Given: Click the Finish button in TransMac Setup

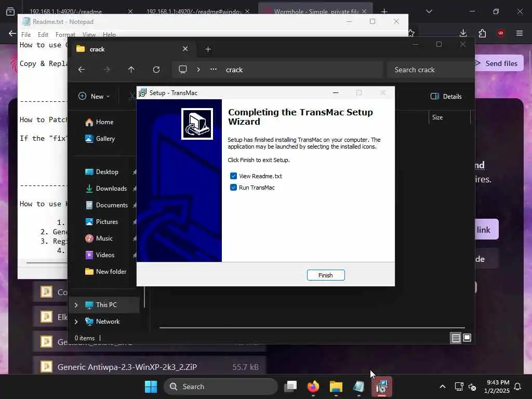Looking at the screenshot, I should 326,275.
